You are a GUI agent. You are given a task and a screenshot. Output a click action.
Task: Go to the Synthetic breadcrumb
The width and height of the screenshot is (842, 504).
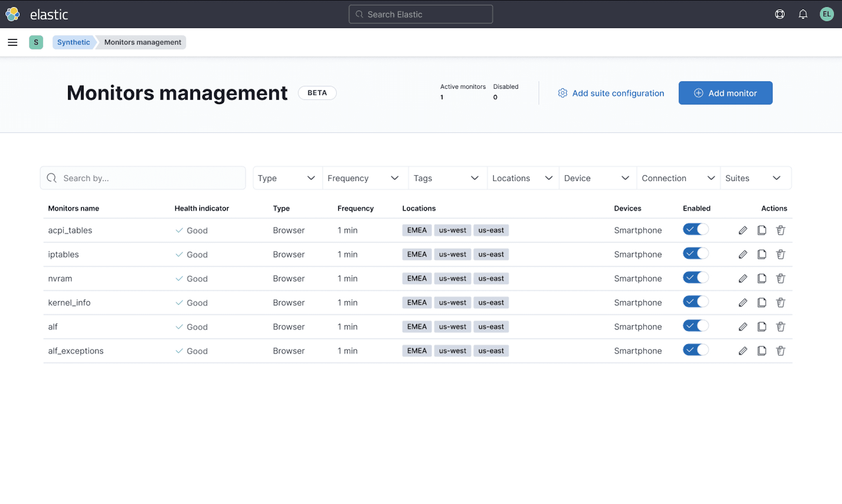pos(73,42)
